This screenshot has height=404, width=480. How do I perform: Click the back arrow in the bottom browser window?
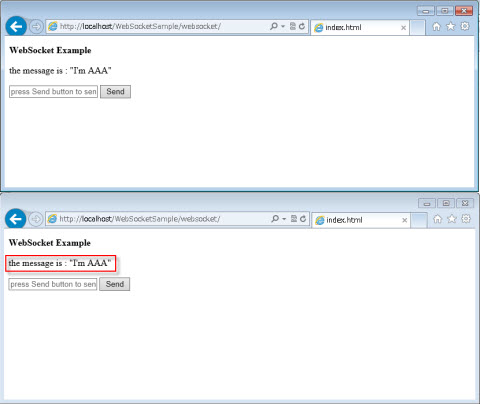[15, 219]
